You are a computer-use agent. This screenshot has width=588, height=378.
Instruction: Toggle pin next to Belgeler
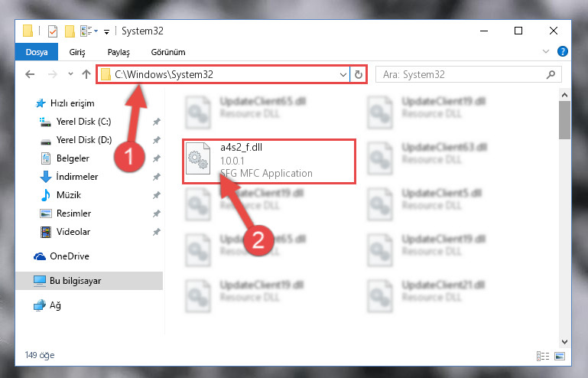(157, 158)
